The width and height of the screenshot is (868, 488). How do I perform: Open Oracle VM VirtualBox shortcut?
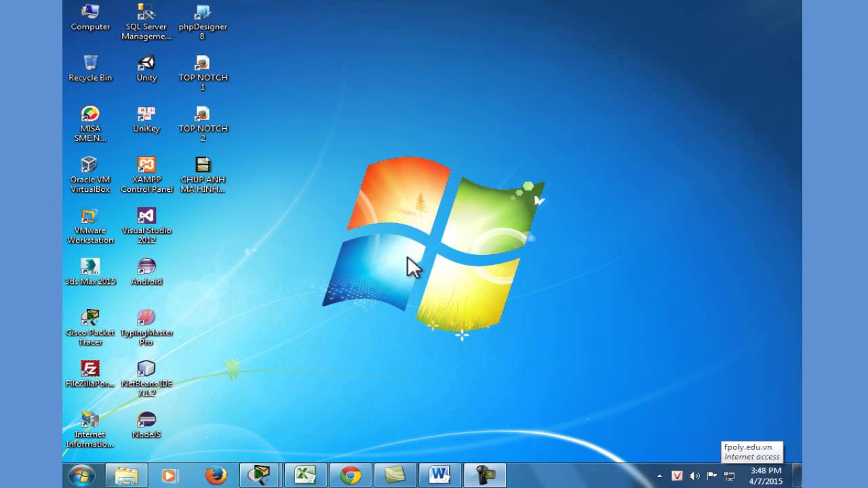[x=90, y=175]
